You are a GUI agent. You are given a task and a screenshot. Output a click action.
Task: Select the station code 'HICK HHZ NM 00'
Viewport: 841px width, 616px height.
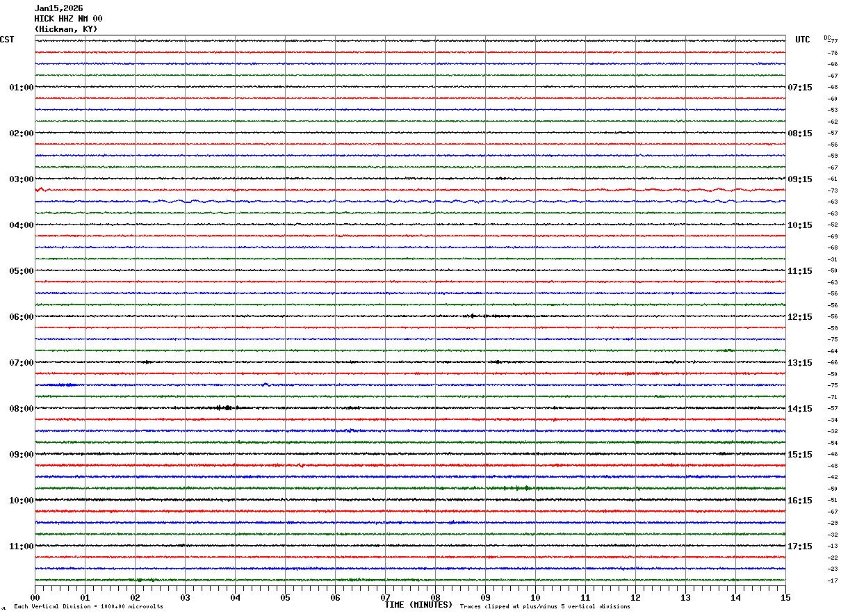[x=68, y=19]
